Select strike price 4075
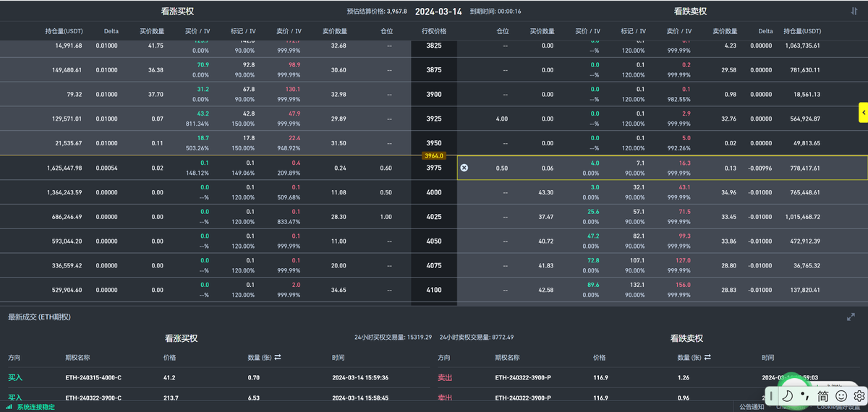 click(x=434, y=265)
